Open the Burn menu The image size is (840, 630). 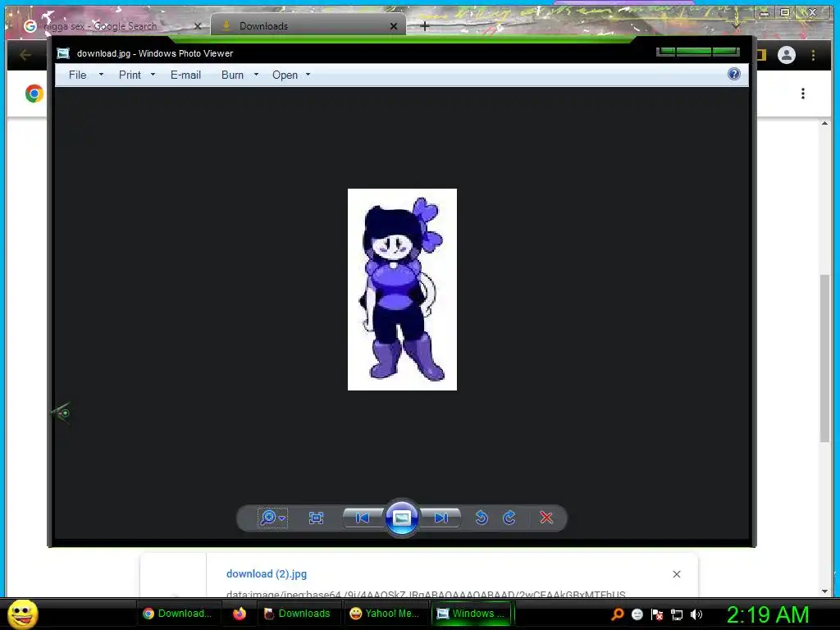[x=232, y=75]
